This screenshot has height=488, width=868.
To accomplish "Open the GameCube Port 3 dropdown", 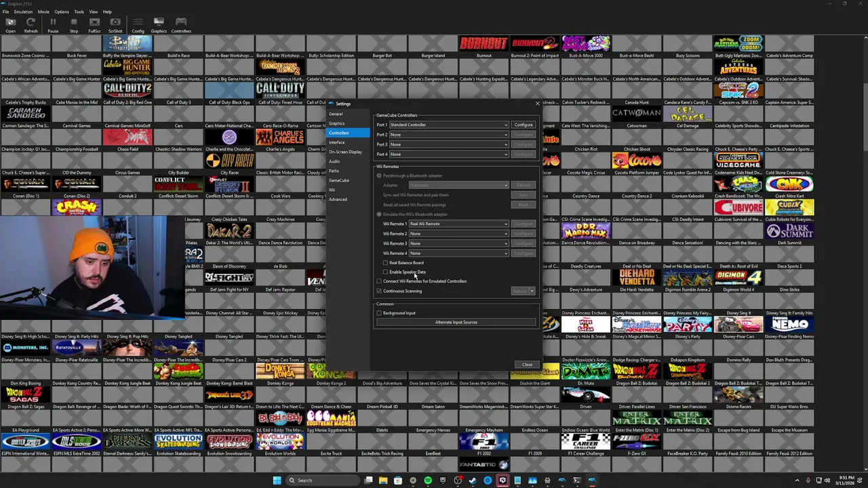I will (449, 144).
